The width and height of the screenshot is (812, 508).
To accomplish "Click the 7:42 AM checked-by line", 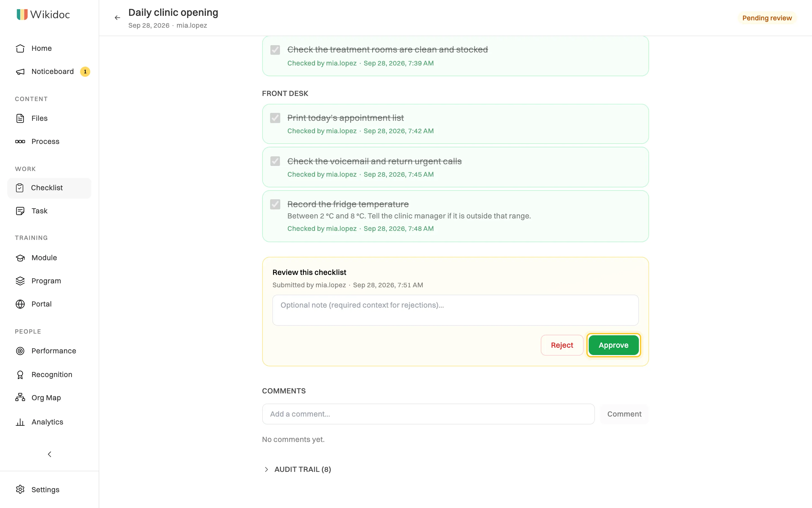I will [x=360, y=131].
